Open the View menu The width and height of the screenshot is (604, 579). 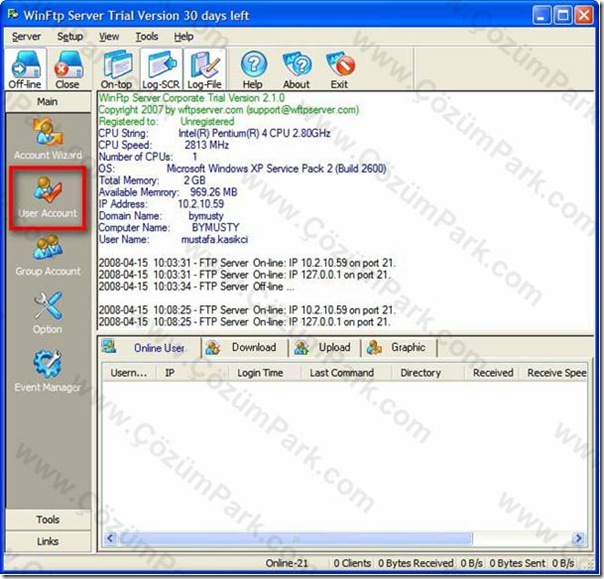pyautogui.click(x=109, y=37)
